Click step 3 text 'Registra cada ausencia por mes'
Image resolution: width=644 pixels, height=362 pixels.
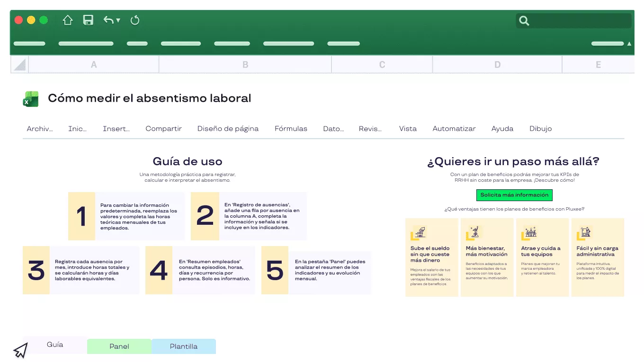click(x=92, y=270)
